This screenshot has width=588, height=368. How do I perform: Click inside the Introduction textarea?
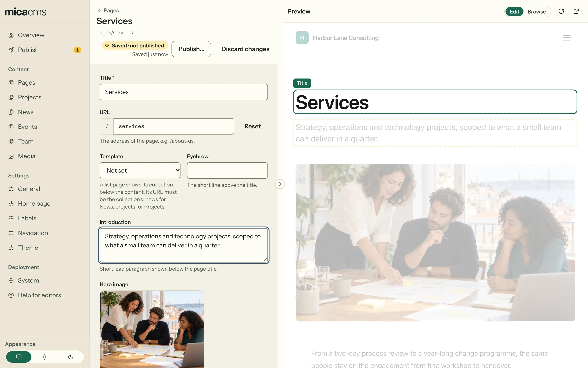point(184,245)
